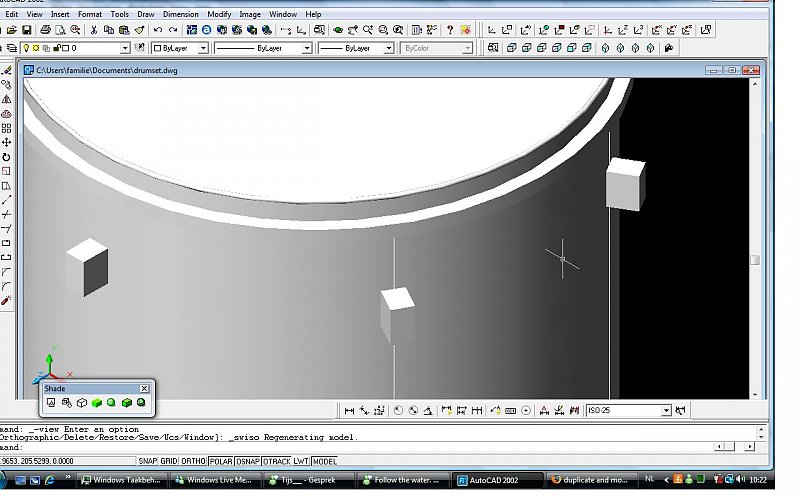Switch to Windows Live Messenger taskbar button
Image resolution: width=800 pixels, height=500 pixels.
tap(218, 480)
